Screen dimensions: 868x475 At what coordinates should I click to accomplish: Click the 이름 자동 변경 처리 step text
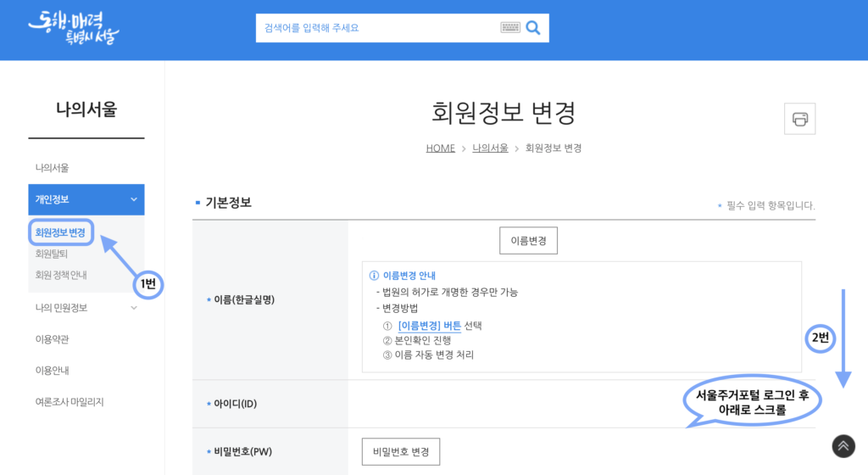(434, 355)
